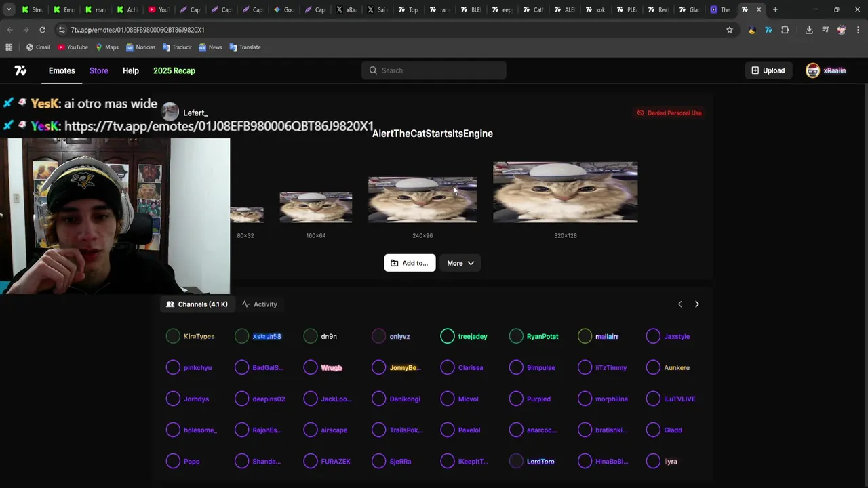The image size is (868, 488).
Task: Open ilyra channel
Action: tap(662, 461)
